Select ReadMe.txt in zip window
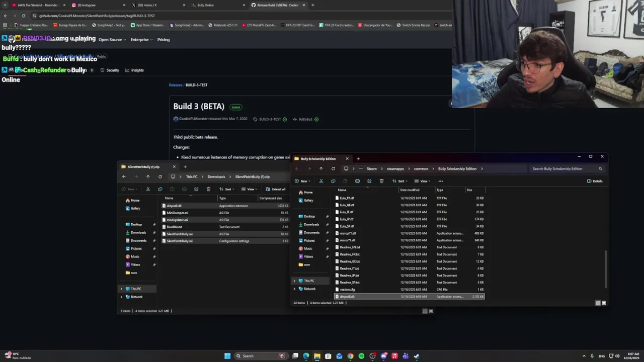Viewport: 644px width, 362px height. point(174,227)
